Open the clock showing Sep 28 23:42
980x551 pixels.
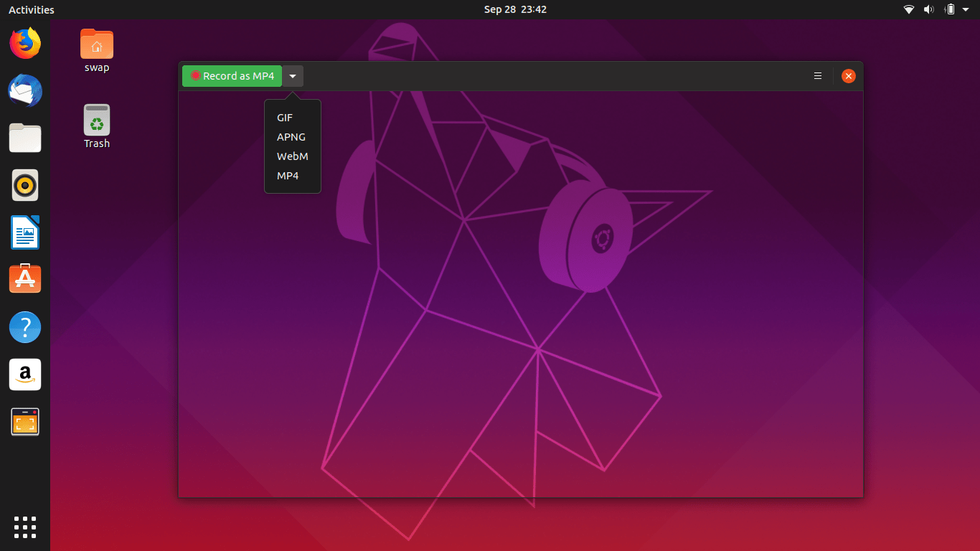(x=515, y=9)
